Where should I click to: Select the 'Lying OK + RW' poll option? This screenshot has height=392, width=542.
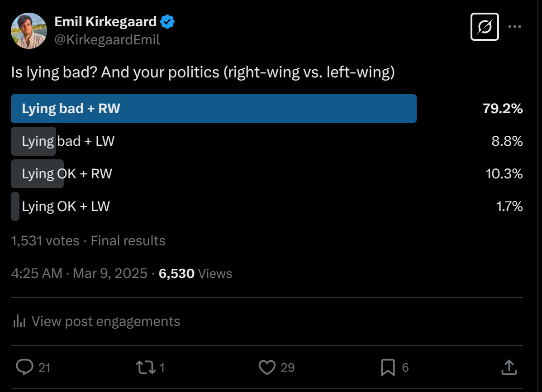[x=267, y=174]
